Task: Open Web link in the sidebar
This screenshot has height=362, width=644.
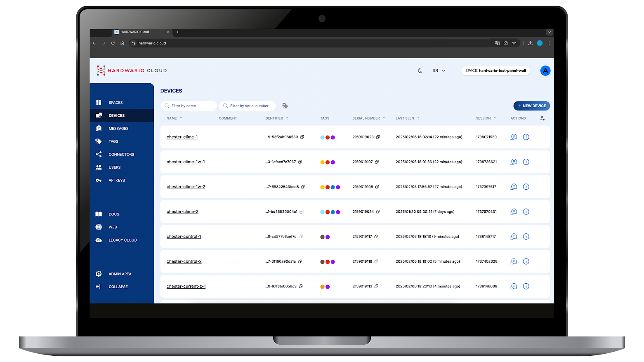Action: click(122, 227)
